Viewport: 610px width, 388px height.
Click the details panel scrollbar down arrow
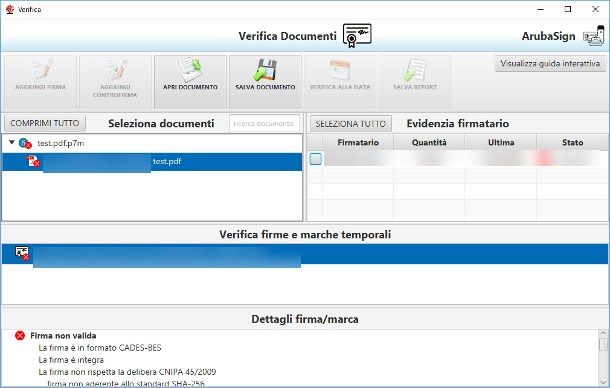pyautogui.click(x=603, y=382)
